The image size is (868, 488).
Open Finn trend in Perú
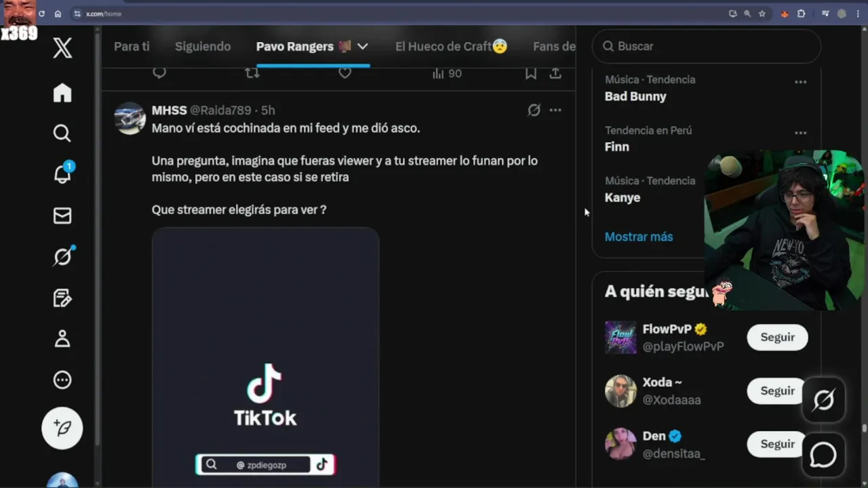617,146
